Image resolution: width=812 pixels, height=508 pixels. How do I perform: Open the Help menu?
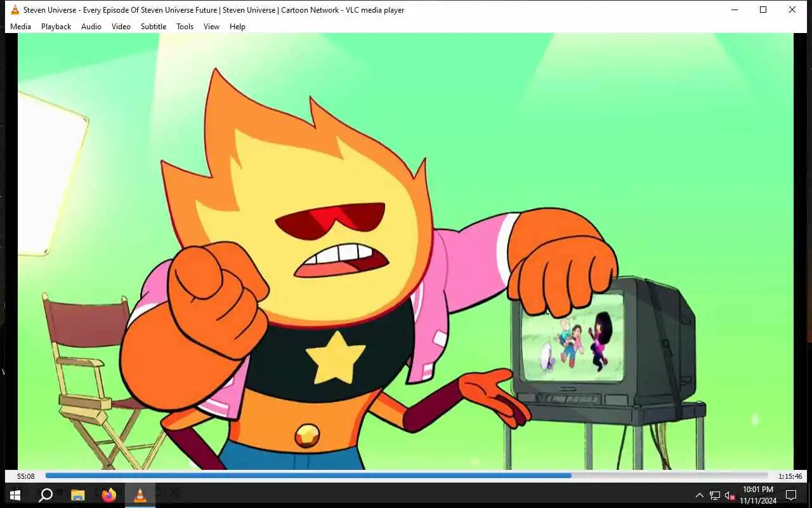(237, 27)
